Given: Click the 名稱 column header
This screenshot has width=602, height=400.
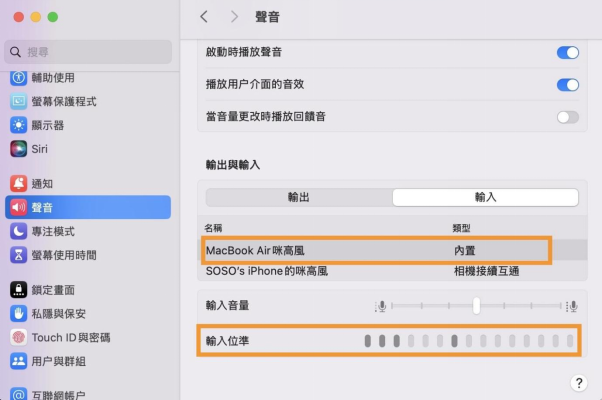Looking at the screenshot, I should 213,228.
